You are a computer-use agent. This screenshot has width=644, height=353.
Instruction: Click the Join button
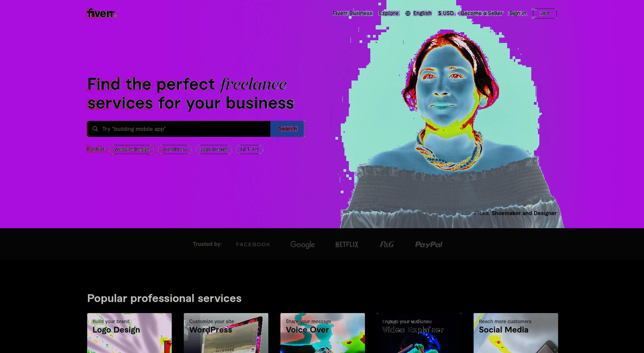click(545, 13)
